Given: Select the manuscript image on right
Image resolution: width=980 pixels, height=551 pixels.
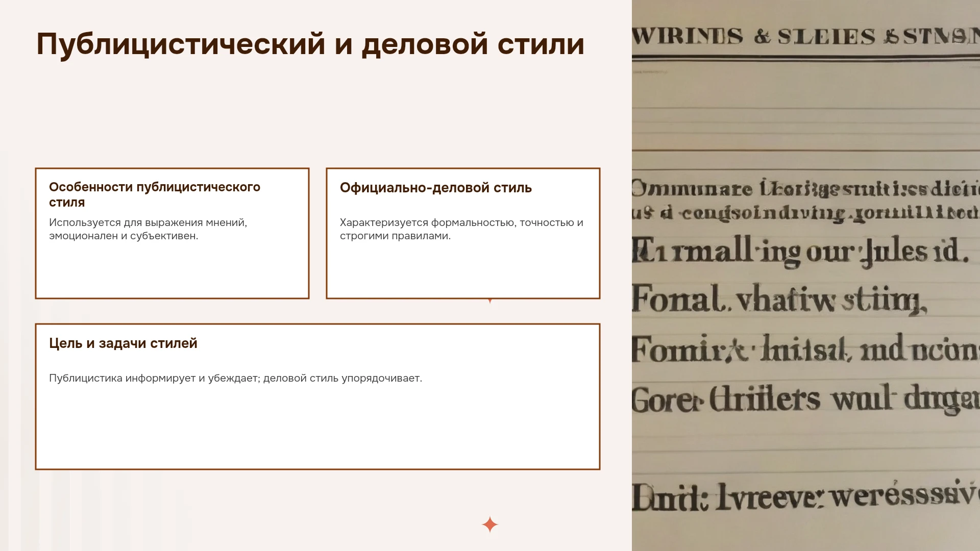Looking at the screenshot, I should [806, 275].
